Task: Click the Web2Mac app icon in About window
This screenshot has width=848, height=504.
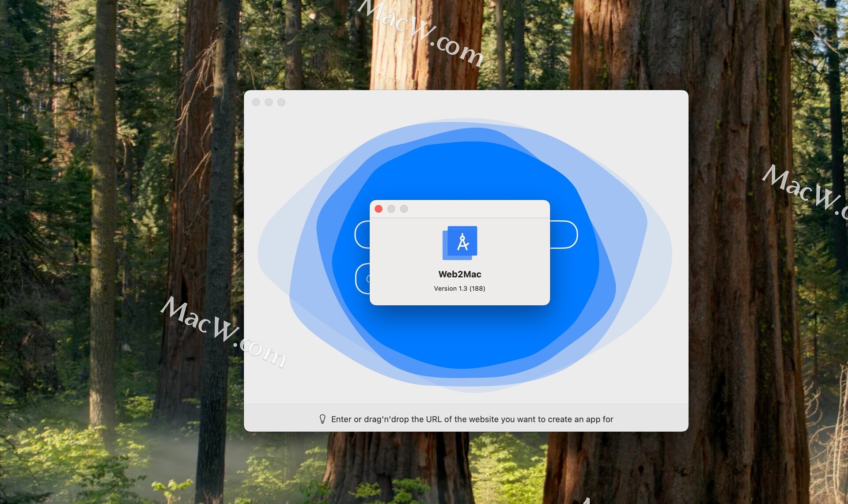Action: [x=460, y=243]
